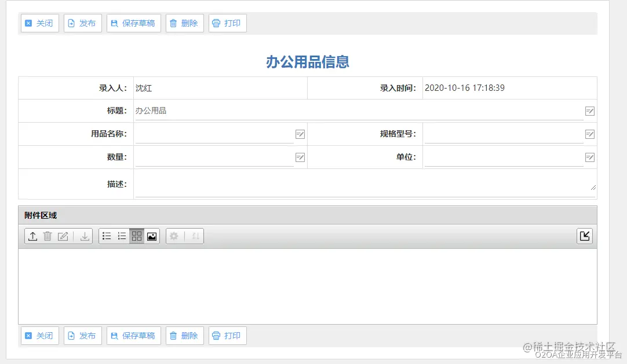
Task: Click the 录入人 value 沈红
Action: point(144,88)
